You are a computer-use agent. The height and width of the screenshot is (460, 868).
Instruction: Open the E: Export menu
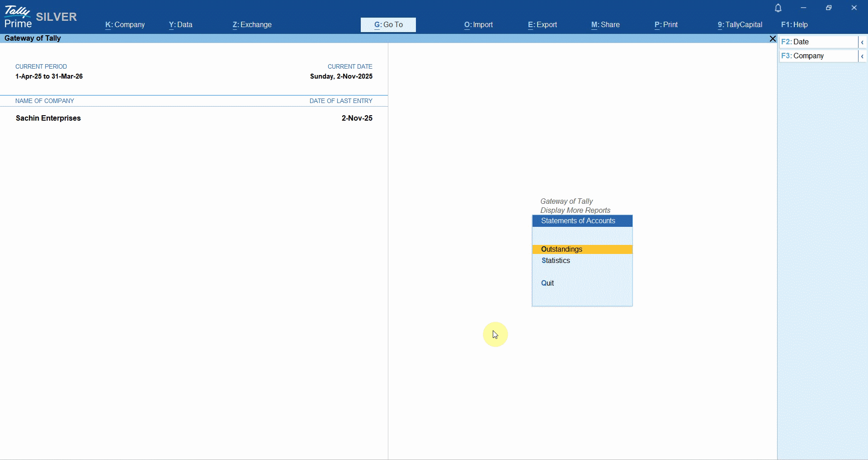pos(542,25)
